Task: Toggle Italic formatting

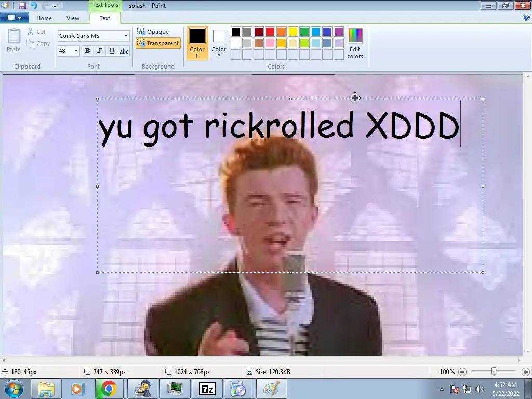Action: coord(99,51)
